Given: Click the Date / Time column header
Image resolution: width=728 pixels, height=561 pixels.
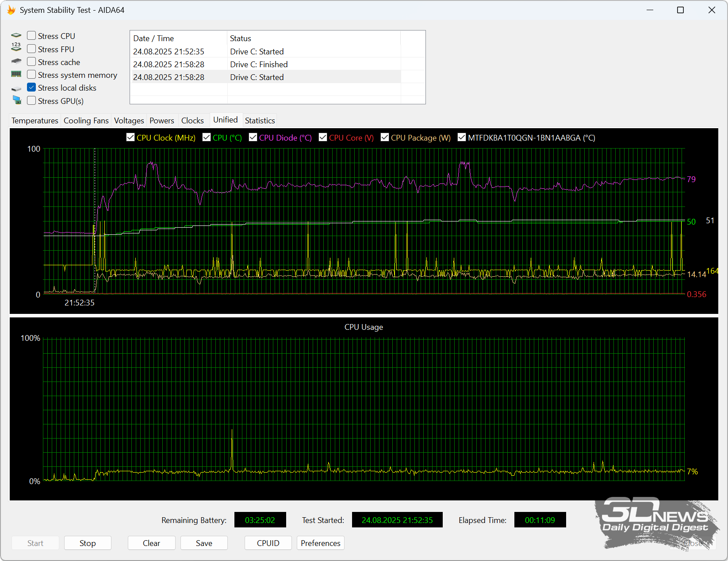Looking at the screenshot, I should tap(179, 38).
